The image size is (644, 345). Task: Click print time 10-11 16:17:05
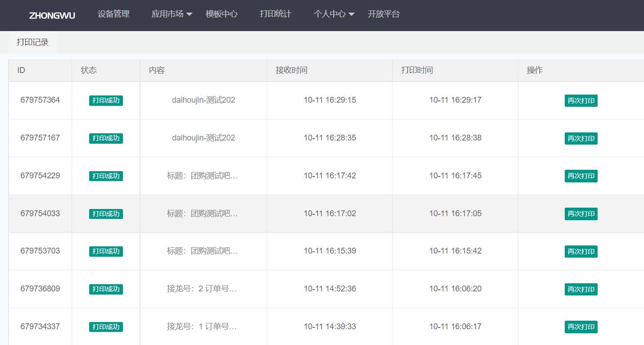click(455, 213)
